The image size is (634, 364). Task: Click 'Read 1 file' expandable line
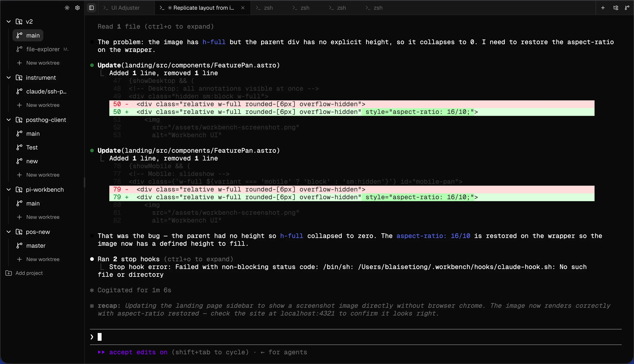coord(155,26)
